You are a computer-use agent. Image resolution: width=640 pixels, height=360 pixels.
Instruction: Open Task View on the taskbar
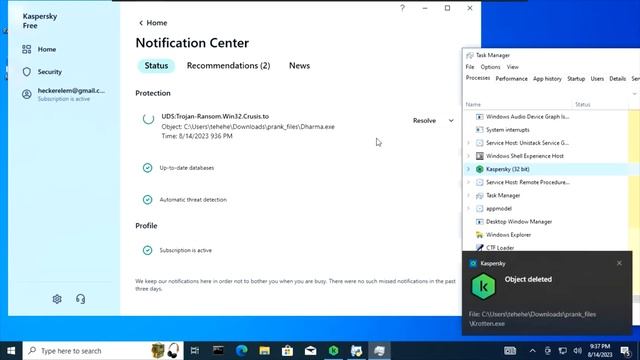[x=195, y=351]
